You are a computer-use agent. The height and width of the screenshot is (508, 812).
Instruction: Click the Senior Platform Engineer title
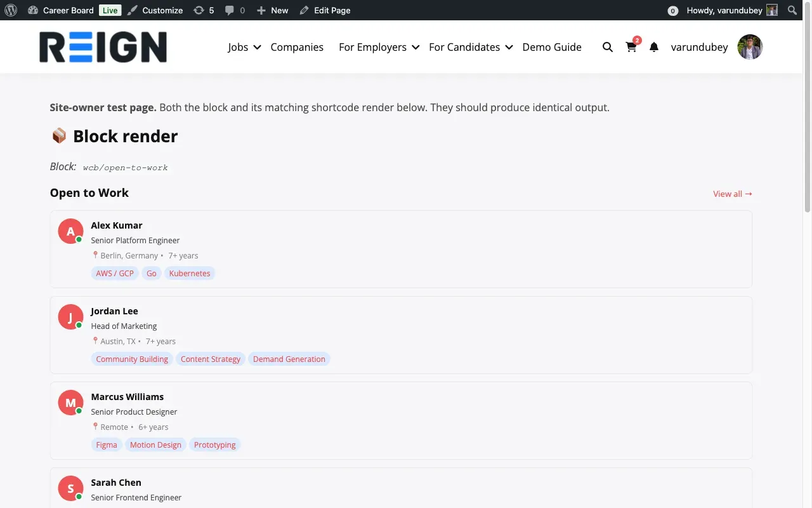coord(135,240)
